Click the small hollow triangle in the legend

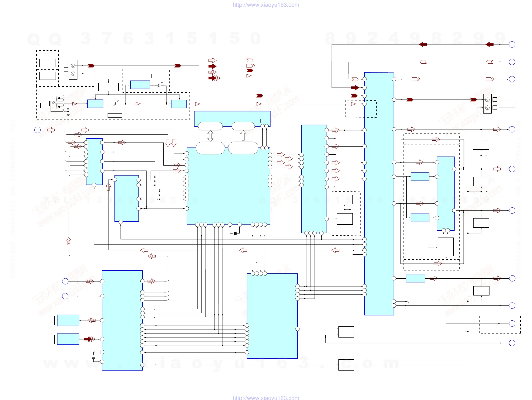[249, 76]
